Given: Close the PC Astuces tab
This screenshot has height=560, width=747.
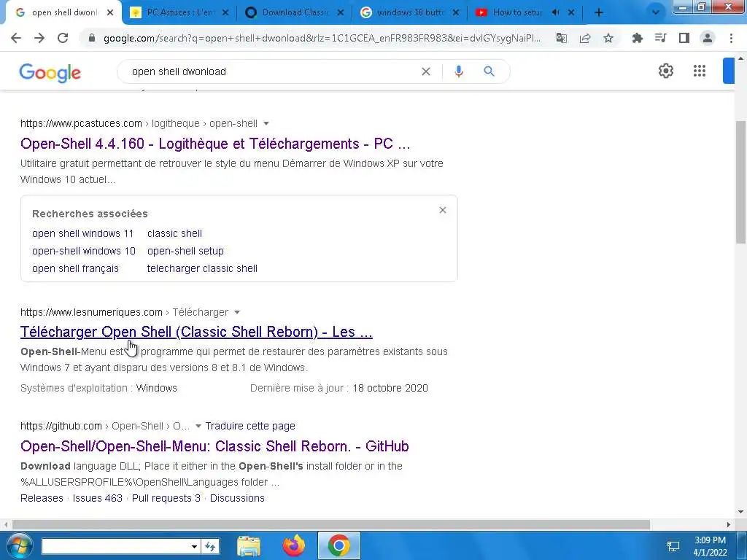Looking at the screenshot, I should (225, 13).
